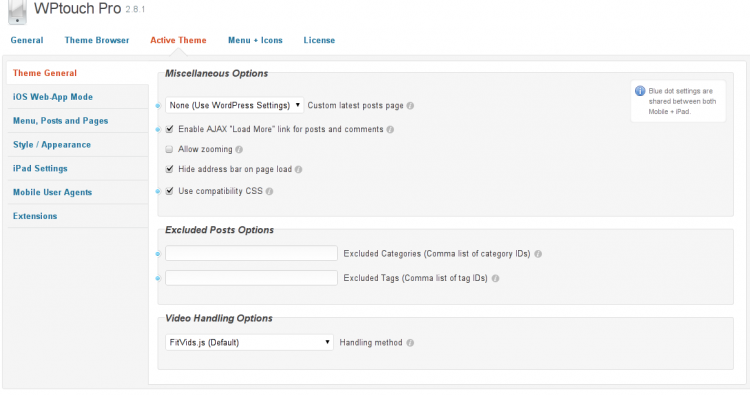Image resolution: width=750 pixels, height=395 pixels.
Task: Click the "Blue dot settings are shared" note
Action: 682,101
